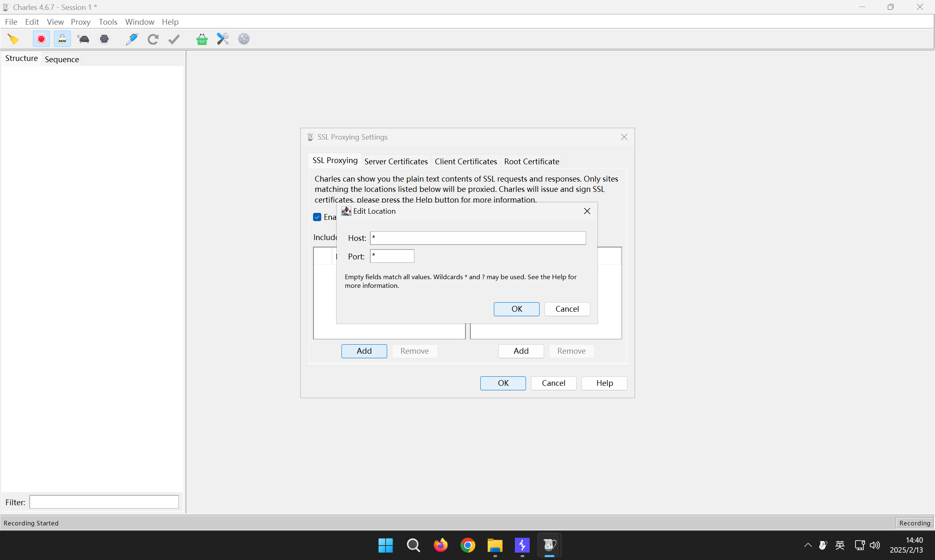Click into the Host input field
This screenshot has width=935, height=560.
point(478,238)
